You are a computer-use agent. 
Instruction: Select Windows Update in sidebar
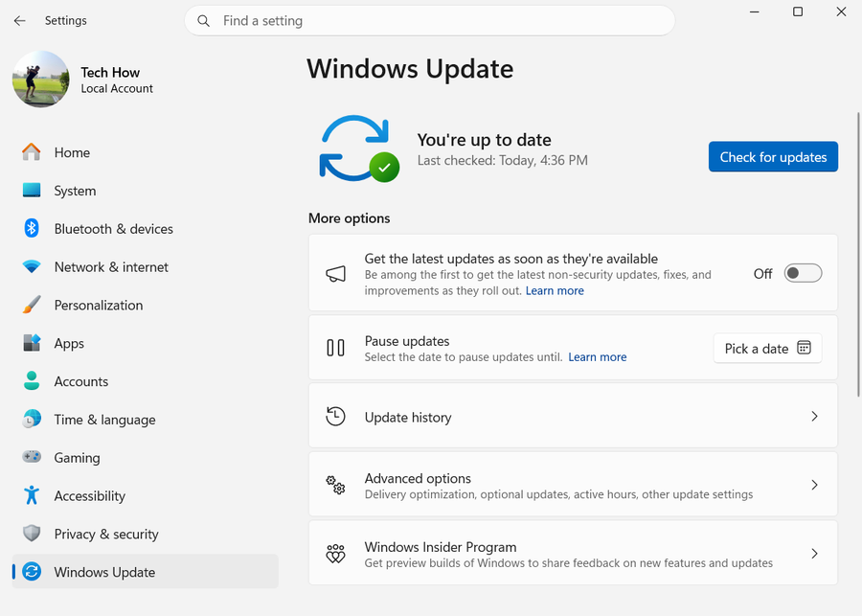click(146, 571)
